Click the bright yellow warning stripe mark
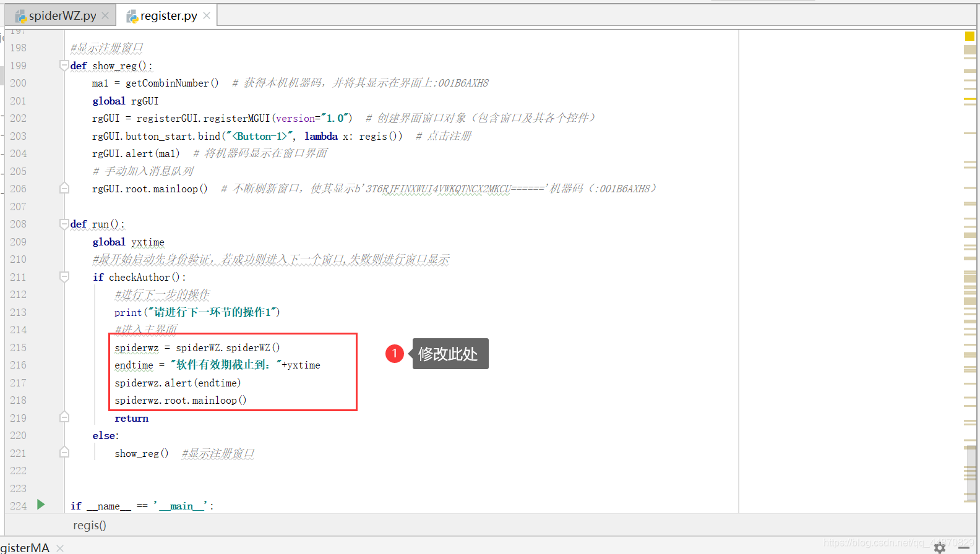Image resolution: width=980 pixels, height=554 pixels. pos(970,99)
